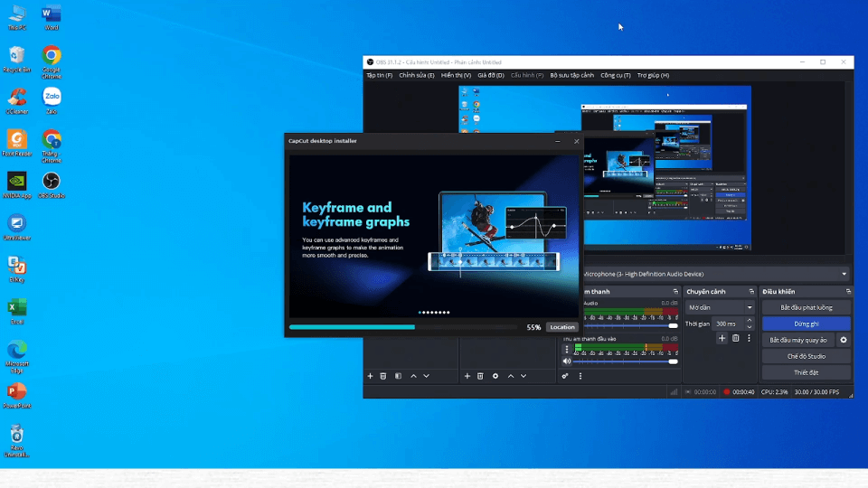Image resolution: width=868 pixels, height=488 pixels.
Task: Open transition options three-dot menu
Action: click(749, 338)
